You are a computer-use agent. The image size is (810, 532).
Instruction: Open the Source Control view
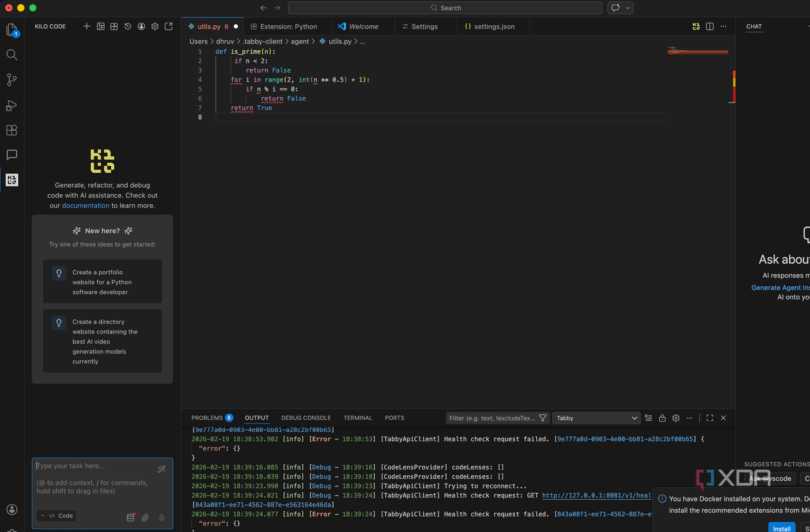coord(11,80)
